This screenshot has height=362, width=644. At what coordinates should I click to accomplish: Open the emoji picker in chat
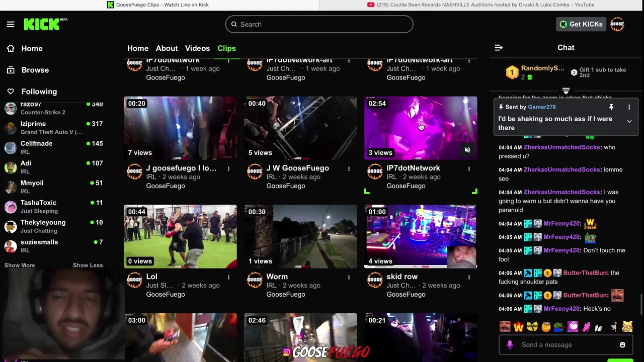(622, 345)
